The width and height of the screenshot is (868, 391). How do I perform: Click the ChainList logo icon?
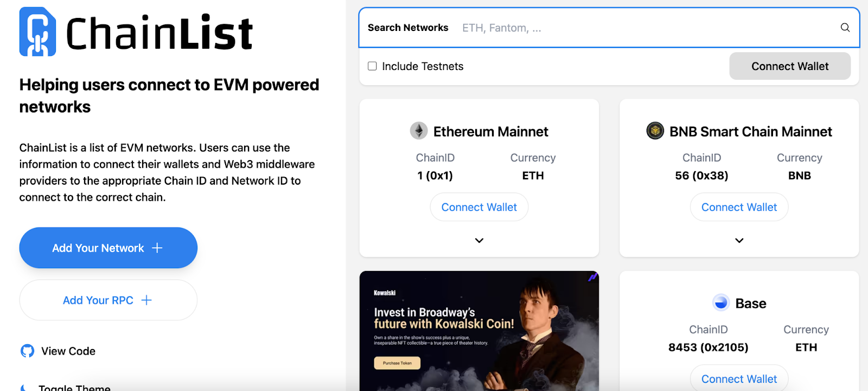[37, 32]
